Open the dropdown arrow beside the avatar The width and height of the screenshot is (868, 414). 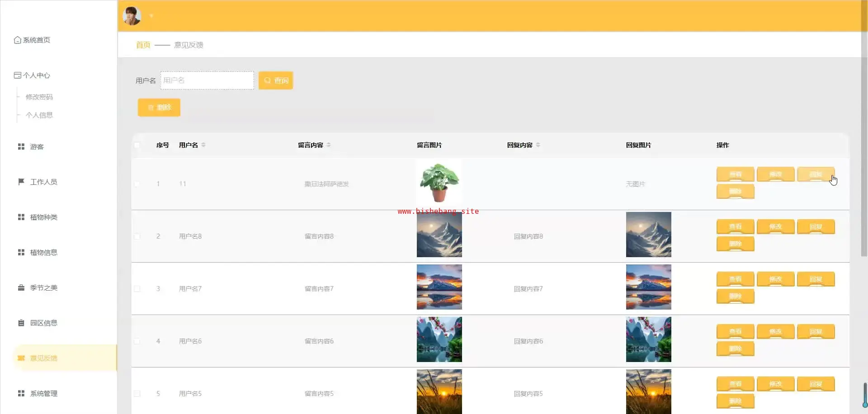click(x=151, y=16)
